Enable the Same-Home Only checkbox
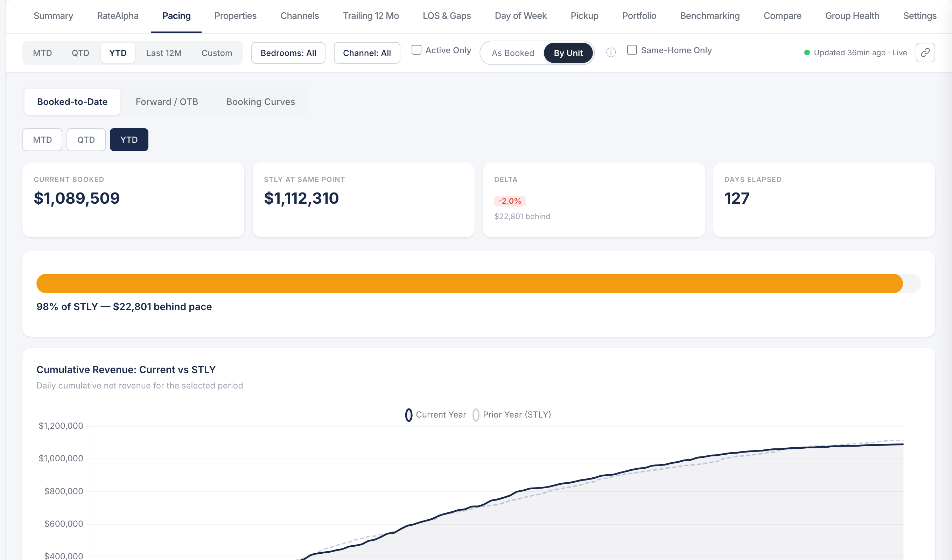The height and width of the screenshot is (560, 952). point(632,50)
